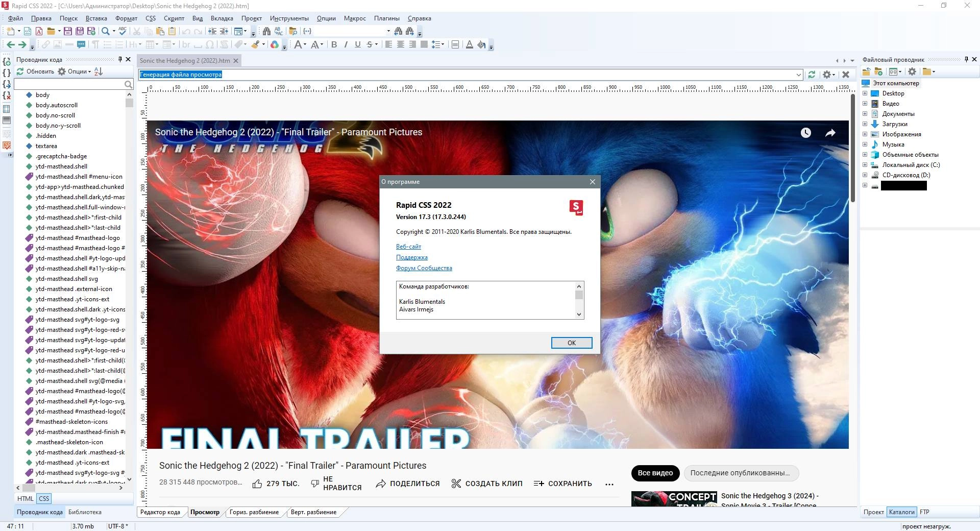This screenshot has width=980, height=531.
Task: Open the Options dropdown in code explorer
Action: coord(75,71)
